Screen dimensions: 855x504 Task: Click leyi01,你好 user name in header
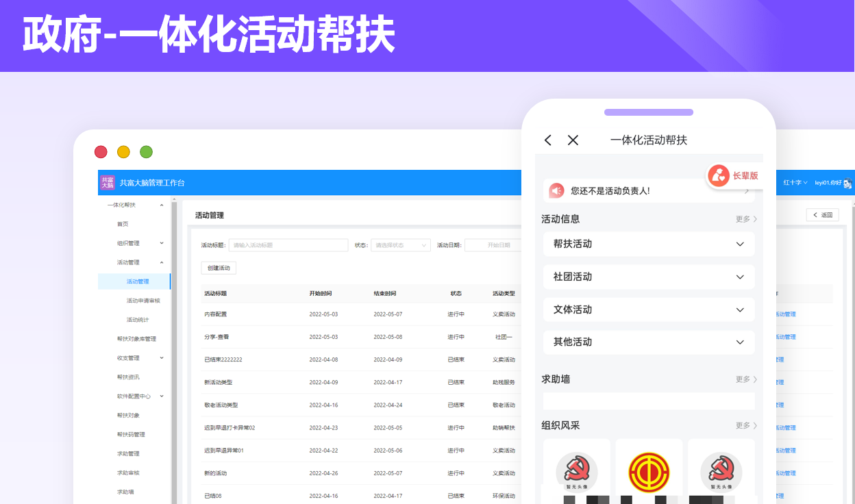828,183
